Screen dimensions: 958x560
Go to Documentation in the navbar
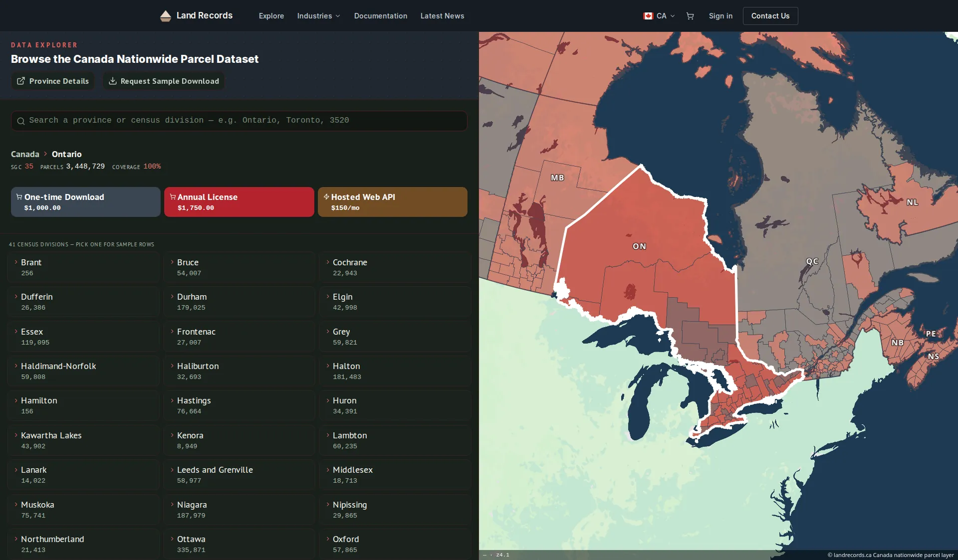(381, 16)
